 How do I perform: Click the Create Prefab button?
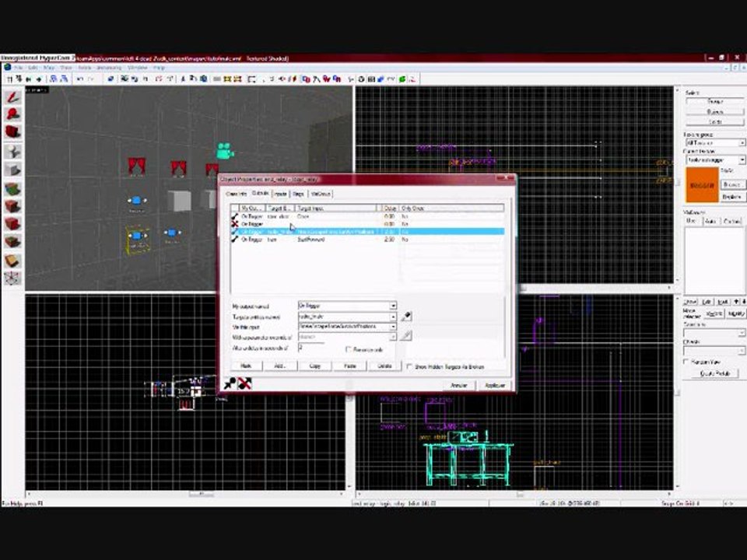click(x=715, y=373)
